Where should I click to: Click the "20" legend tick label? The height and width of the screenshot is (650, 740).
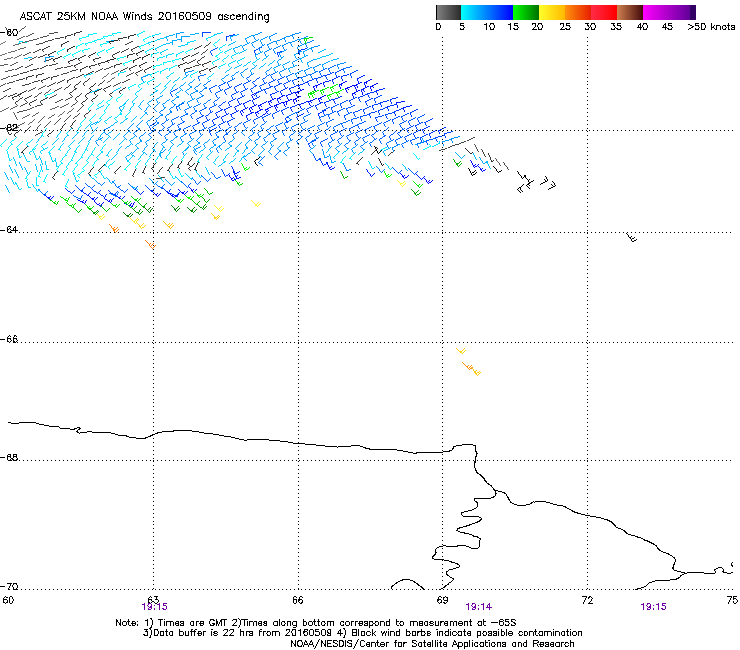(537, 27)
